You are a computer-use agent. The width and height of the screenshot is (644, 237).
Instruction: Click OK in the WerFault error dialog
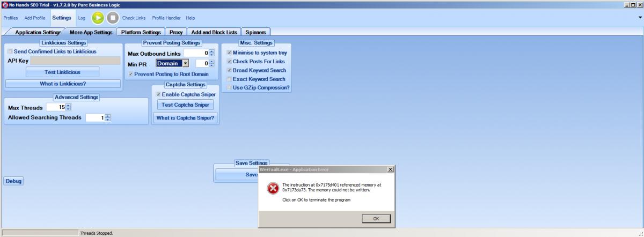coord(376,218)
